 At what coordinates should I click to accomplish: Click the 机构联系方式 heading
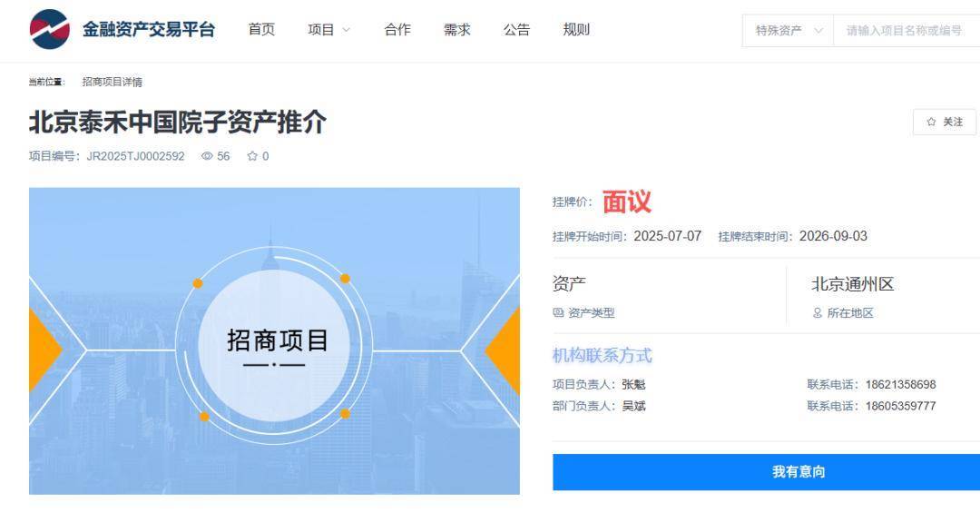(x=602, y=356)
